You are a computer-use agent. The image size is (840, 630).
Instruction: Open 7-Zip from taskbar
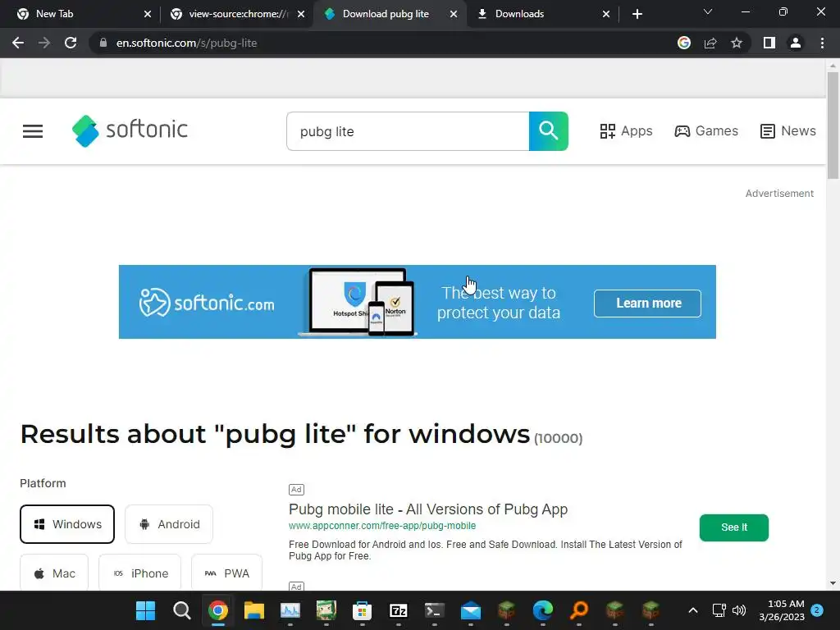click(398, 610)
